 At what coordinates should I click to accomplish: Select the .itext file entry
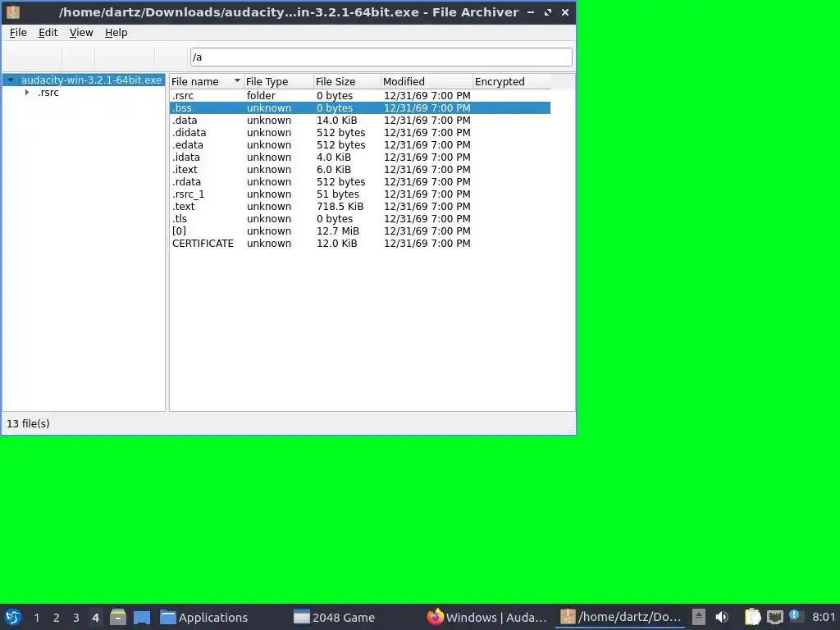coord(360,169)
